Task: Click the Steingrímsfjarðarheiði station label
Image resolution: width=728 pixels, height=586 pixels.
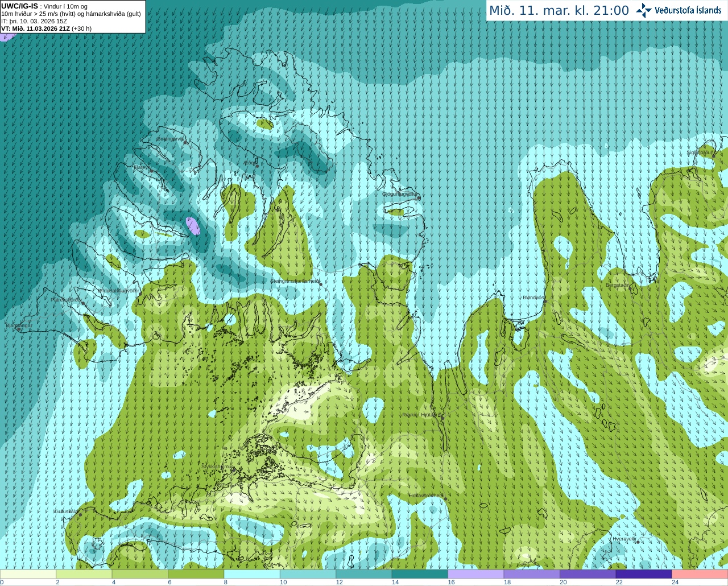Action: [295, 281]
